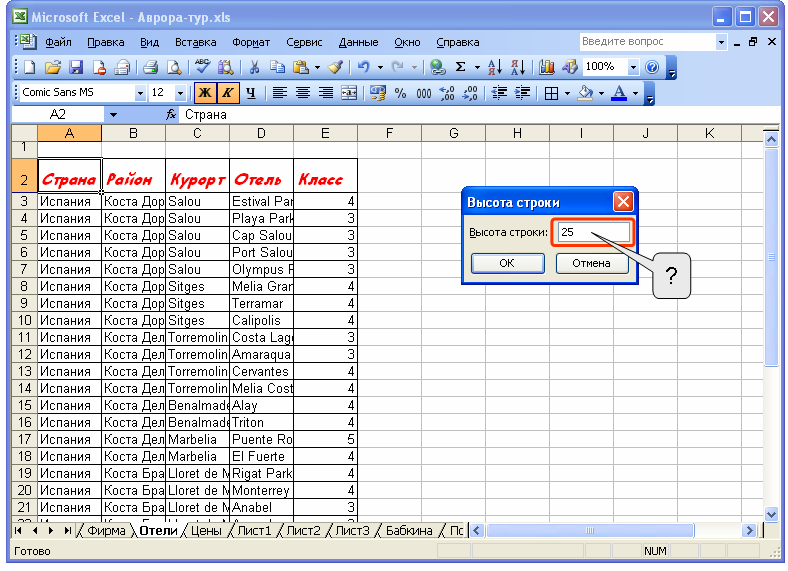Click the Paste clipboard icon

[x=301, y=67]
